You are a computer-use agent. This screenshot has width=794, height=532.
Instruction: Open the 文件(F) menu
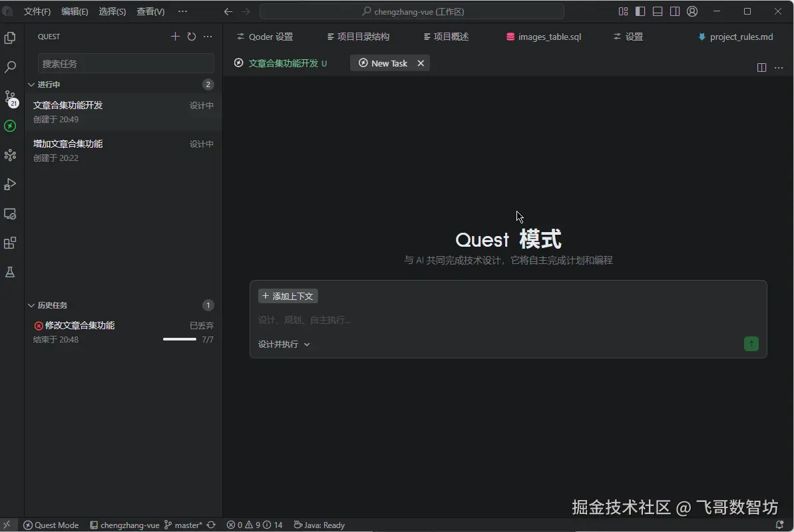[37, 11]
